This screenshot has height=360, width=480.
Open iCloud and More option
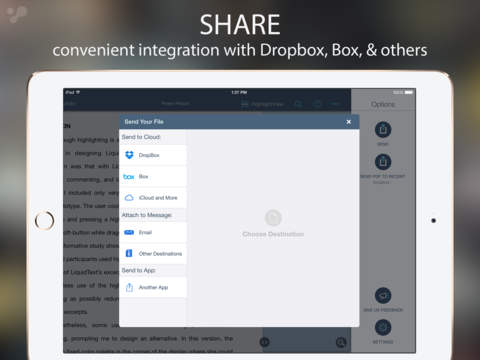[x=153, y=198]
